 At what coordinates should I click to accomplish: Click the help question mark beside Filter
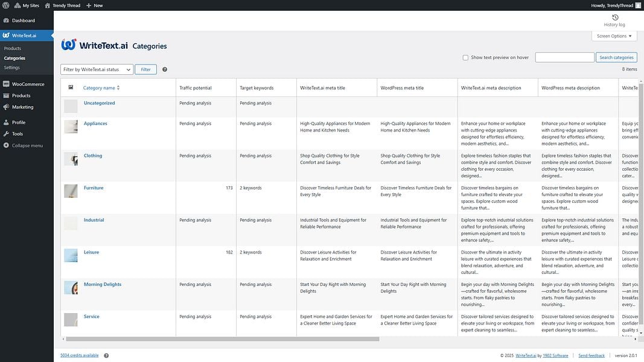165,69
